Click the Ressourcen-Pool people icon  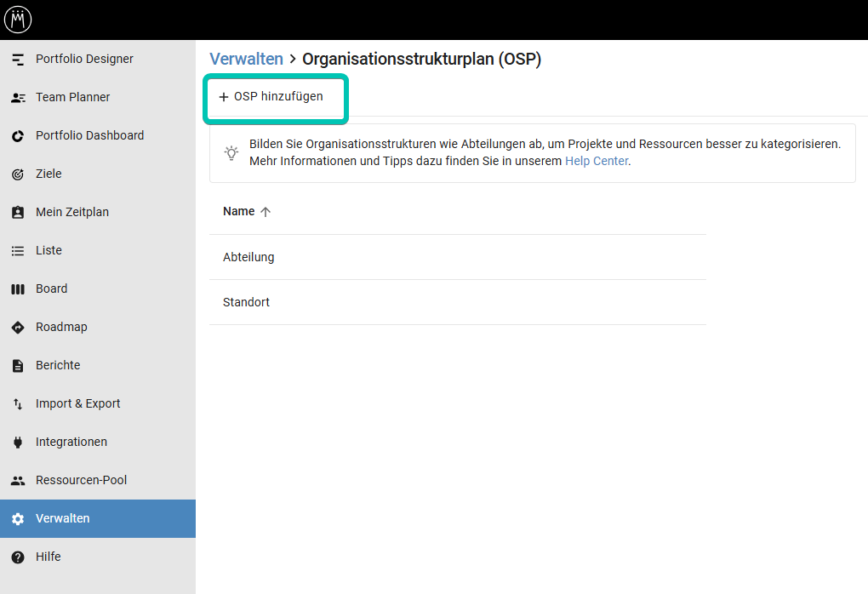18,481
